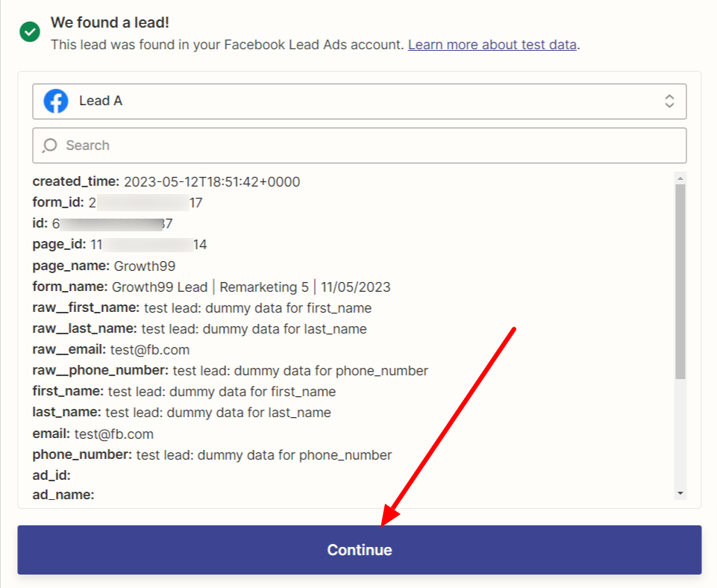Click the lead data scrollbar thumb
Image resolution: width=717 pixels, height=588 pixels.
pyautogui.click(x=680, y=281)
